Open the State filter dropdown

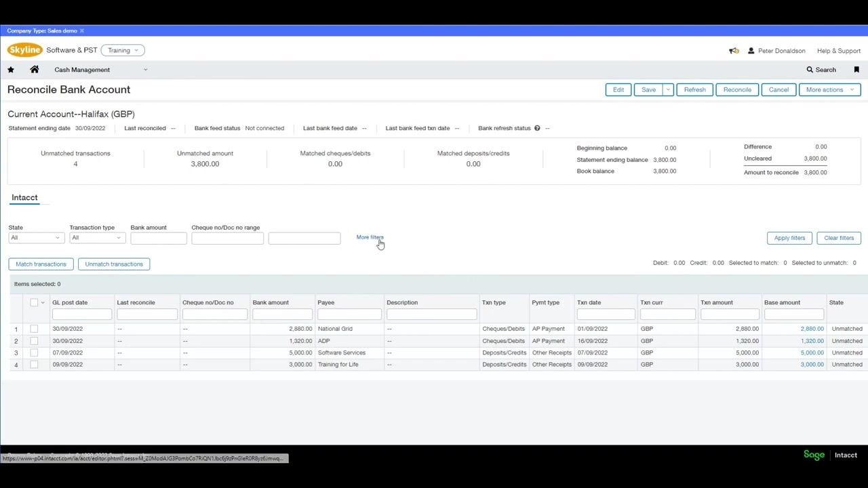pos(36,238)
